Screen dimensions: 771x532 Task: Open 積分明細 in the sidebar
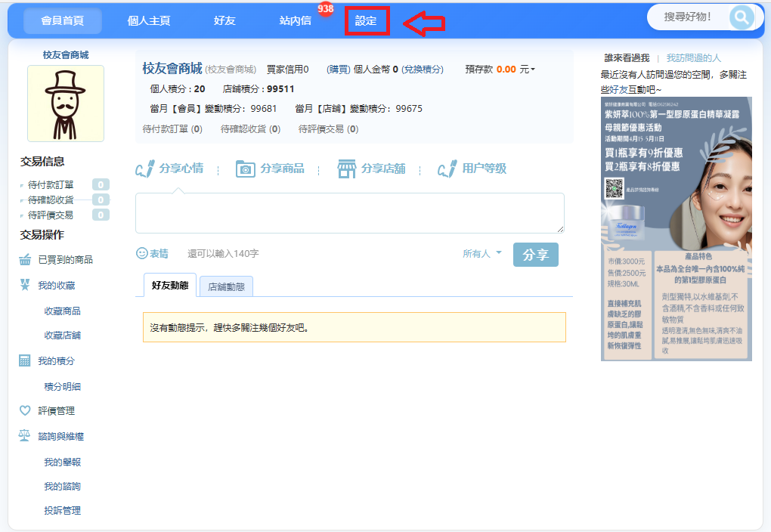[x=62, y=387]
